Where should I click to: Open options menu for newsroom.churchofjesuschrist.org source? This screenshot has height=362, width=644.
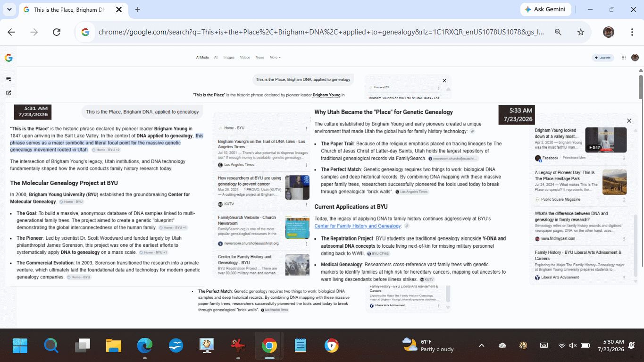pyautogui.click(x=307, y=244)
